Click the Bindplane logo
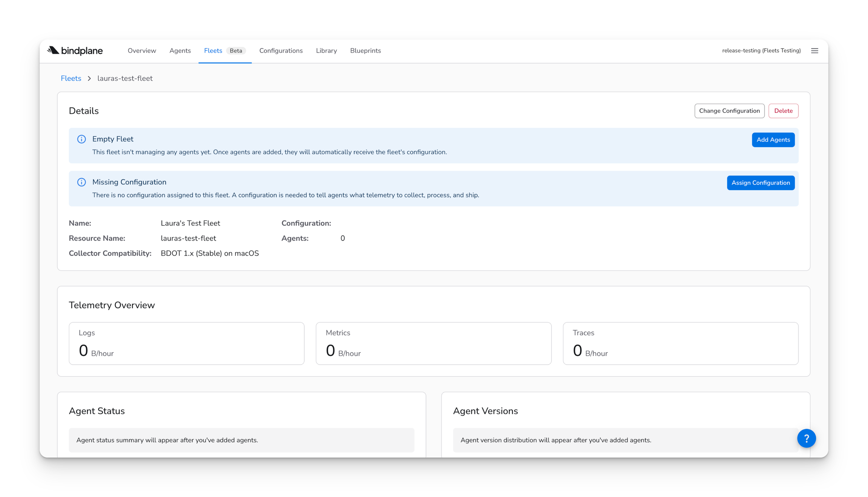The image size is (868, 497). (75, 50)
